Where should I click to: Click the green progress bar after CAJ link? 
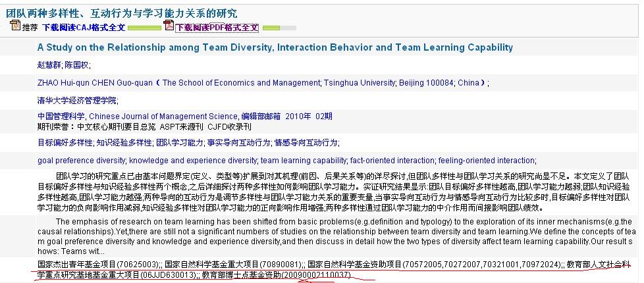145,28
